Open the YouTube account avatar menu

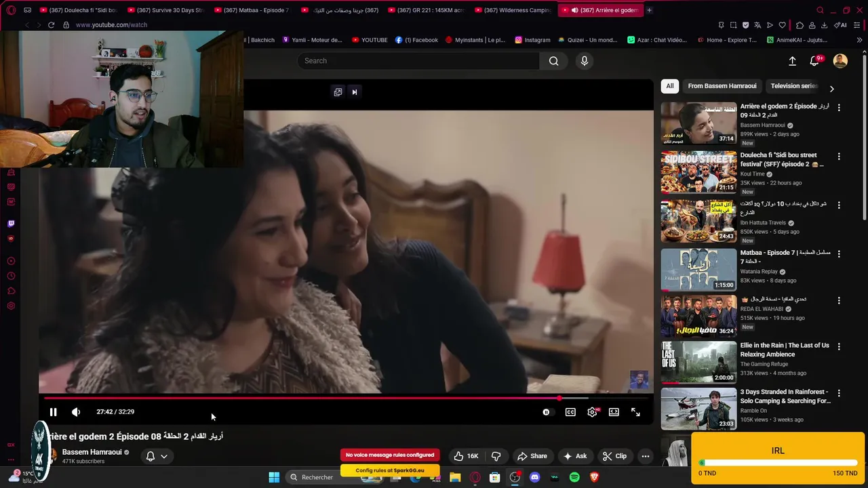pyautogui.click(x=840, y=61)
